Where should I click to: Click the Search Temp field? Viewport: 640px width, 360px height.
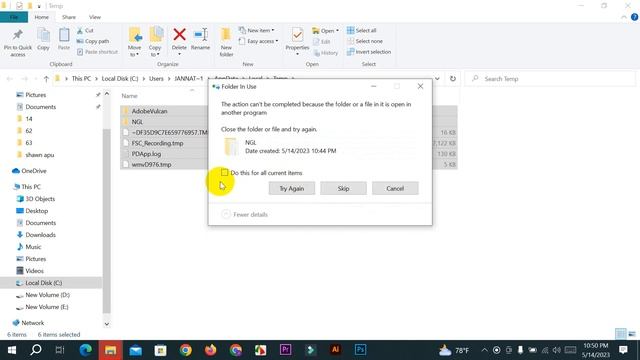pyautogui.click(x=550, y=79)
